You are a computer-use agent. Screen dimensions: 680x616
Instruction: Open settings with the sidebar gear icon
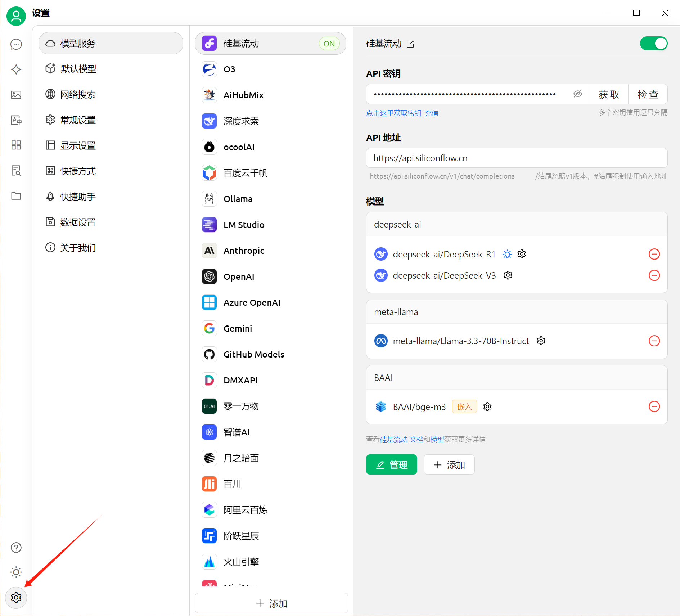[x=16, y=598]
